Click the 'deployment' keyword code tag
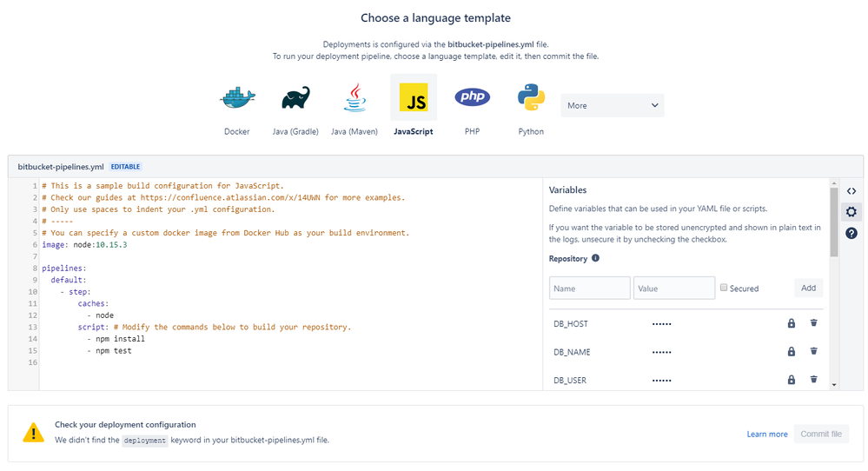 [x=144, y=441]
